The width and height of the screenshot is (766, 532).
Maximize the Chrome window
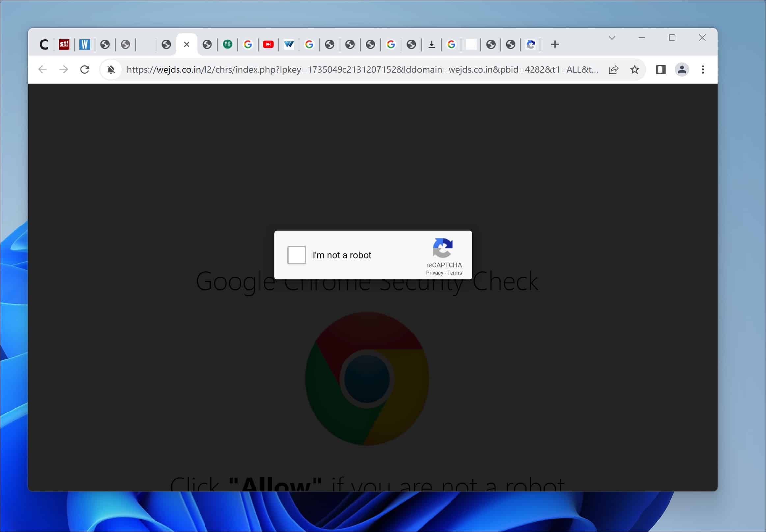tap(672, 38)
